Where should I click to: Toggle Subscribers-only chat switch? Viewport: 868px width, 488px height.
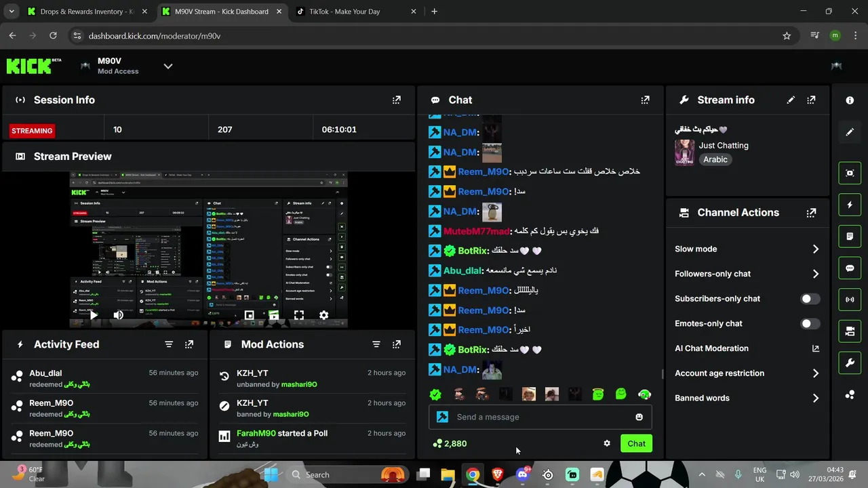pyautogui.click(x=810, y=299)
